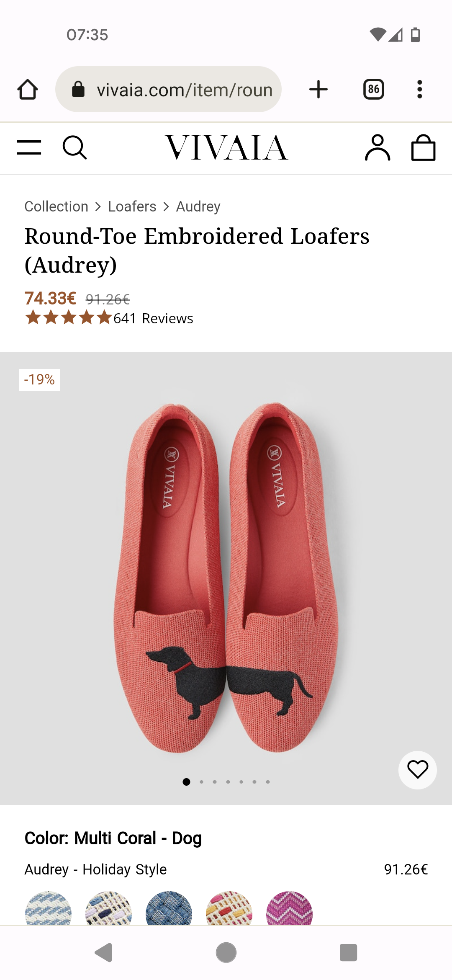Go to the Collection breadcrumb
Screen dimensions: 452x980
pos(56,206)
